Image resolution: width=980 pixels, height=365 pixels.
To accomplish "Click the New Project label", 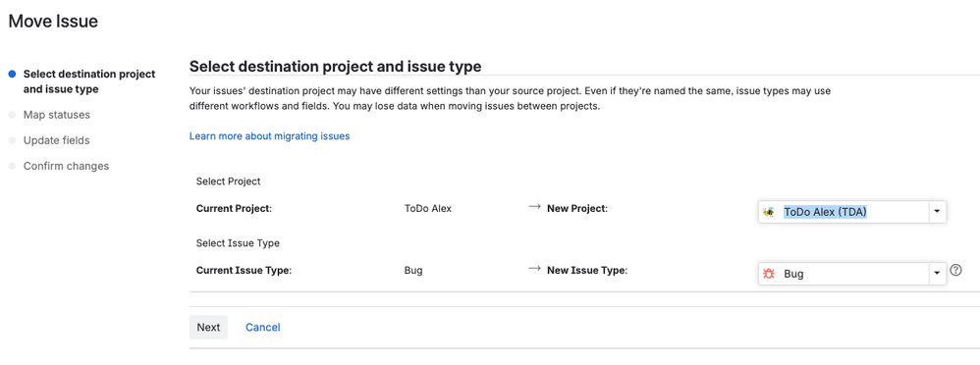I will click(577, 209).
